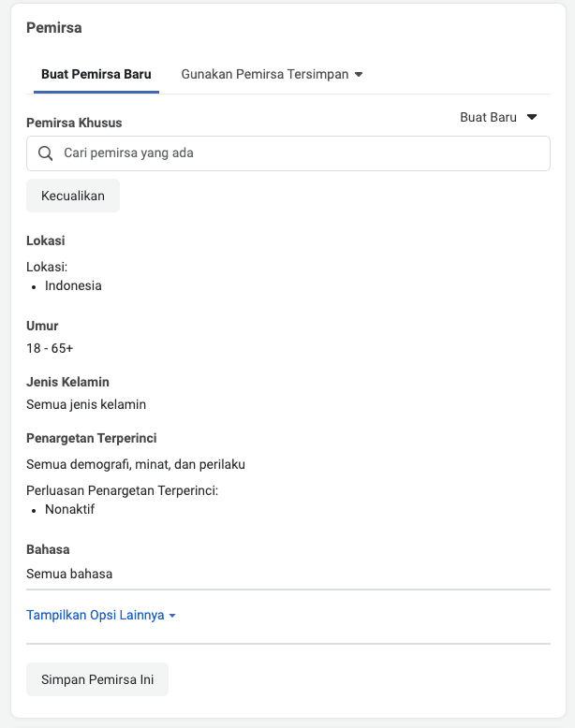Screen dimensions: 575x728
Task: Click the arrow icon next to Buat Baru
Action: pyautogui.click(x=532, y=118)
